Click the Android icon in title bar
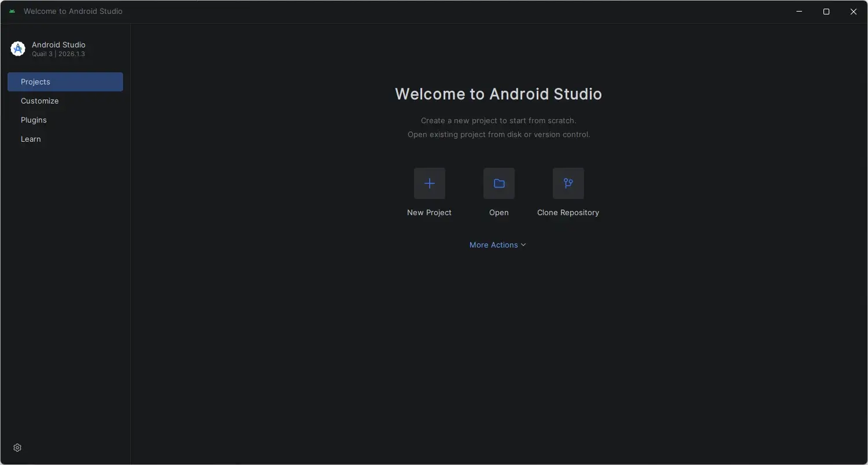This screenshot has width=868, height=465. tap(12, 11)
